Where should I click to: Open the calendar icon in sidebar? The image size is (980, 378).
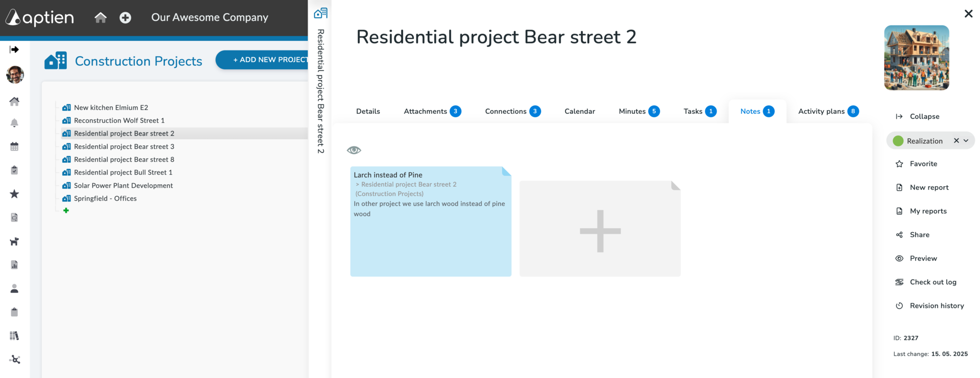[14, 146]
